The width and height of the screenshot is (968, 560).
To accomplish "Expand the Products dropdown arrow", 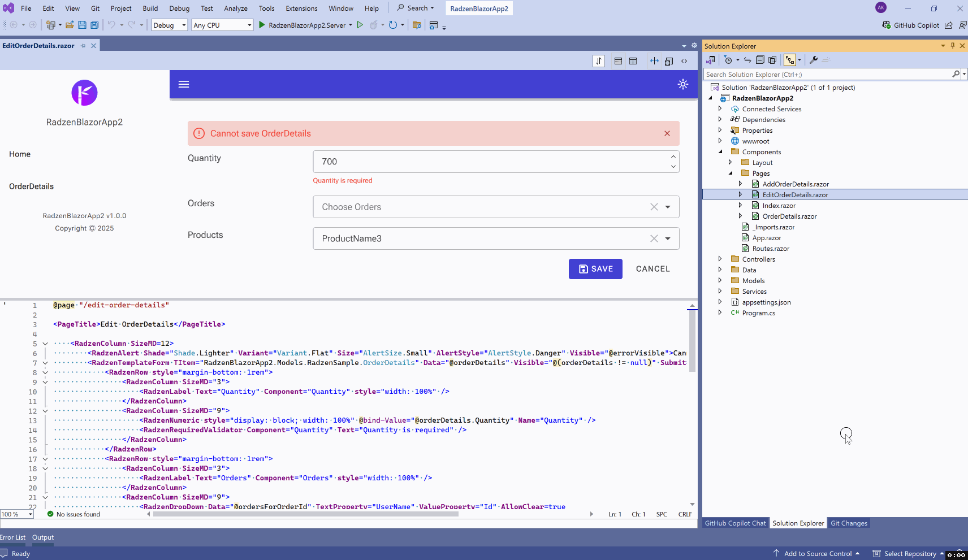I will click(x=668, y=238).
